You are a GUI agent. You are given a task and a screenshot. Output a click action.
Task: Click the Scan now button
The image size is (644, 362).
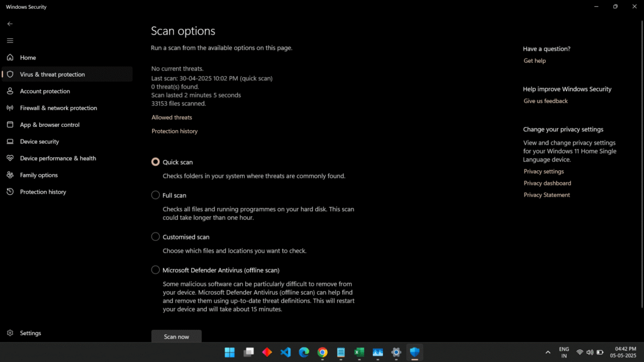(x=176, y=336)
